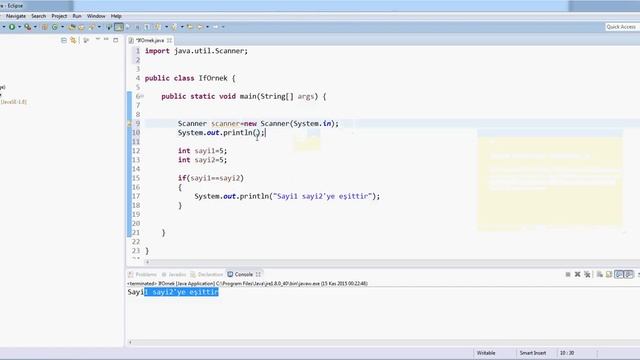Click the highlighted console output text
The image size is (640, 360).
pos(181,292)
